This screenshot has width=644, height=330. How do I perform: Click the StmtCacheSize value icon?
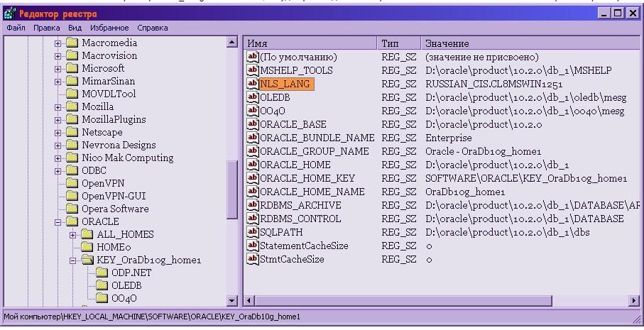pyautogui.click(x=252, y=259)
